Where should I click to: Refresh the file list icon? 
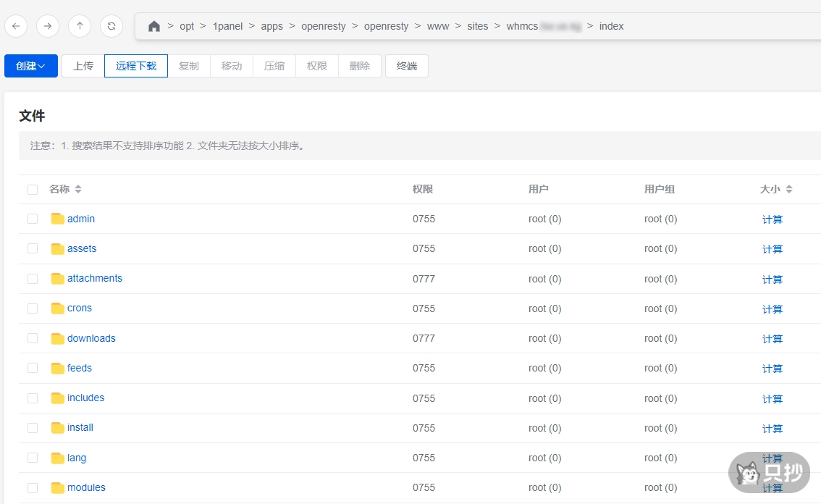click(111, 26)
